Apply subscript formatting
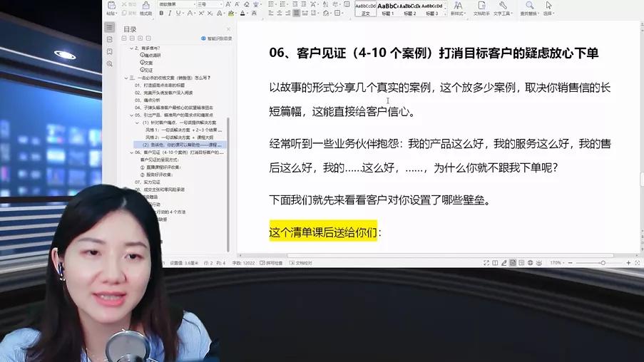Viewport: 644px width, 362px height. pyautogui.click(x=210, y=13)
